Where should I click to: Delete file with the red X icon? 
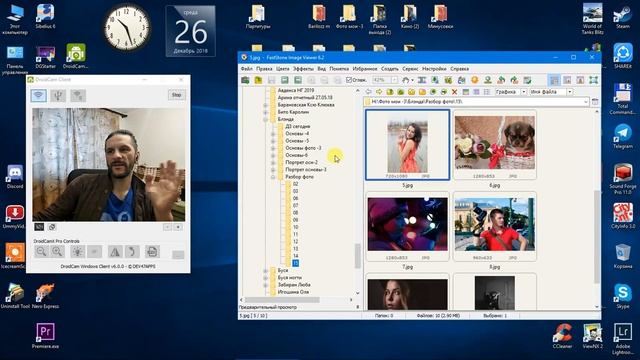point(454,92)
